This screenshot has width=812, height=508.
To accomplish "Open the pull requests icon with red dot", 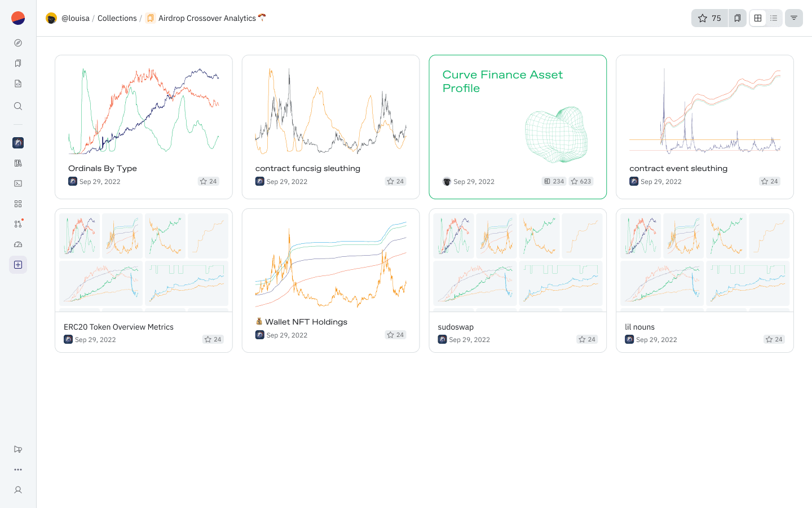I will [18, 224].
